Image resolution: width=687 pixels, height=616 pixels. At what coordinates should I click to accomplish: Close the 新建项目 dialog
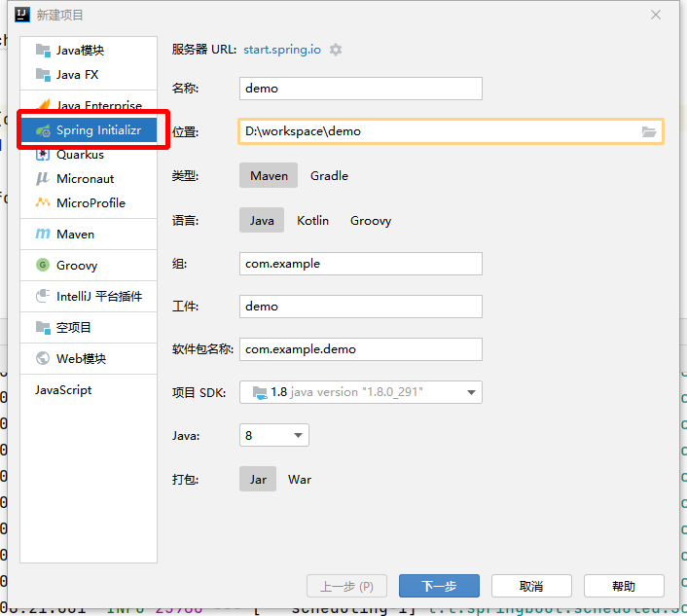656,15
